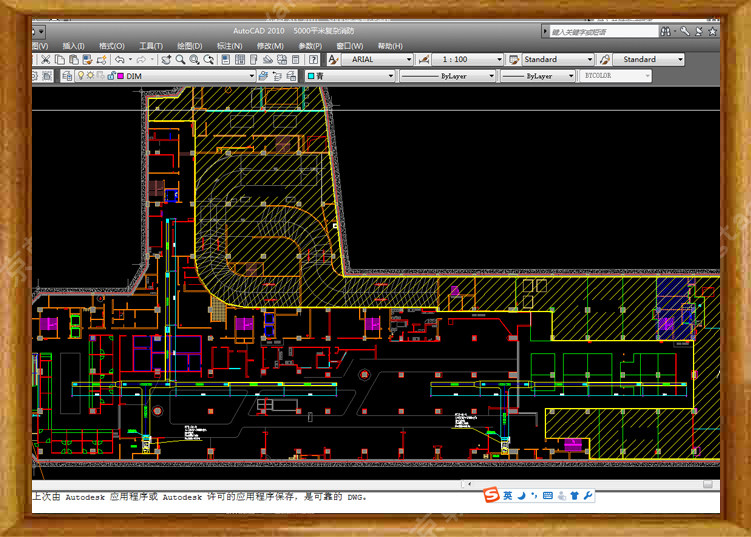Click the Help question mark icon
Screen dimensions: 751x537
click(313, 59)
